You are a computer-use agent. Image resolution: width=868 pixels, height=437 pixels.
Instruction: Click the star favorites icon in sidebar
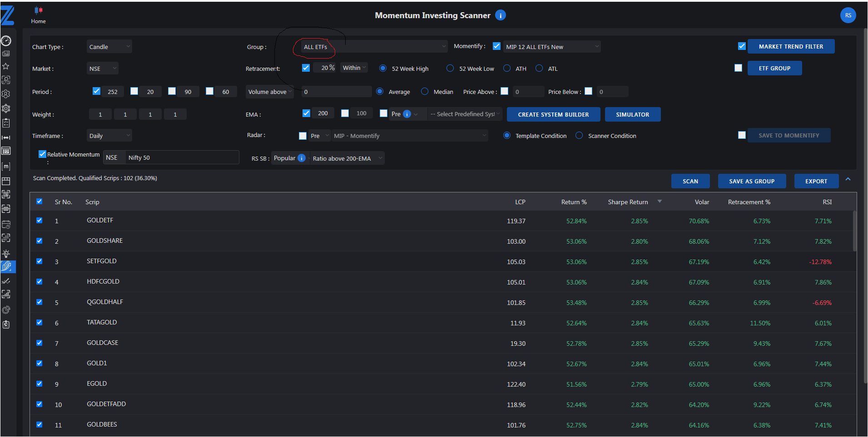tap(6, 66)
